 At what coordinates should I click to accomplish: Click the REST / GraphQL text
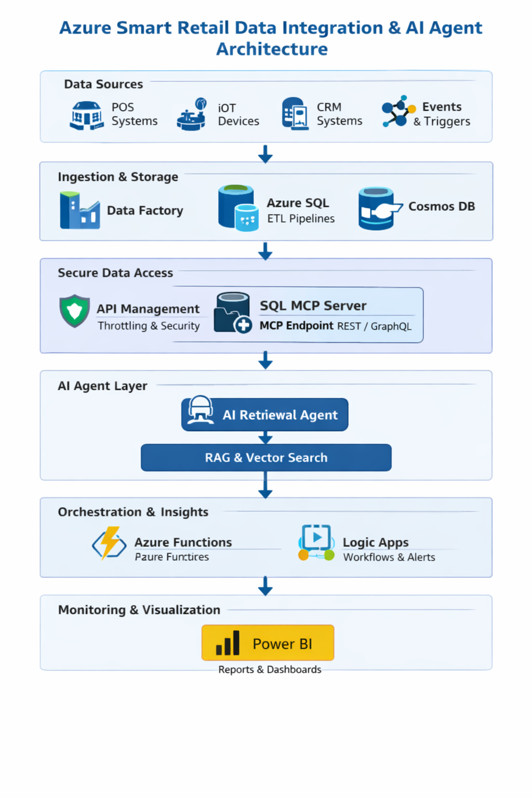(374, 326)
